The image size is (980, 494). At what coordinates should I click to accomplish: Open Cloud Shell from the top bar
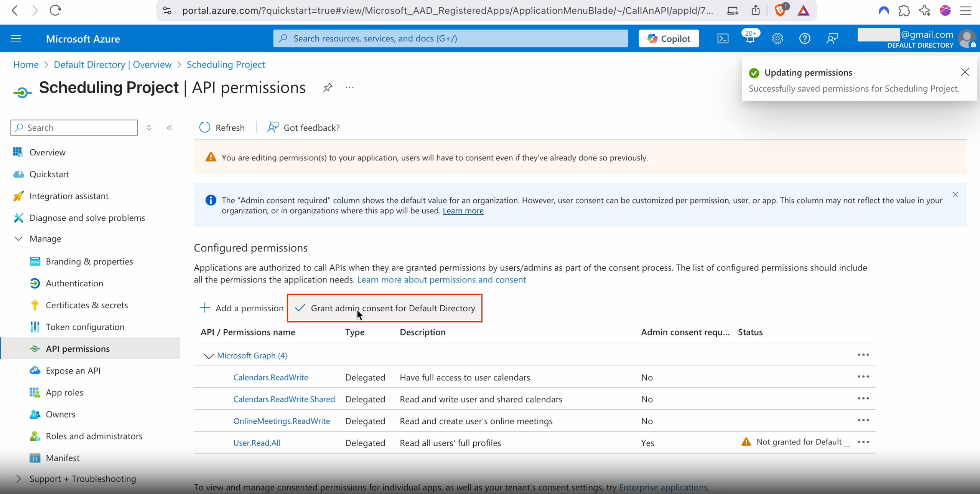pyautogui.click(x=723, y=39)
